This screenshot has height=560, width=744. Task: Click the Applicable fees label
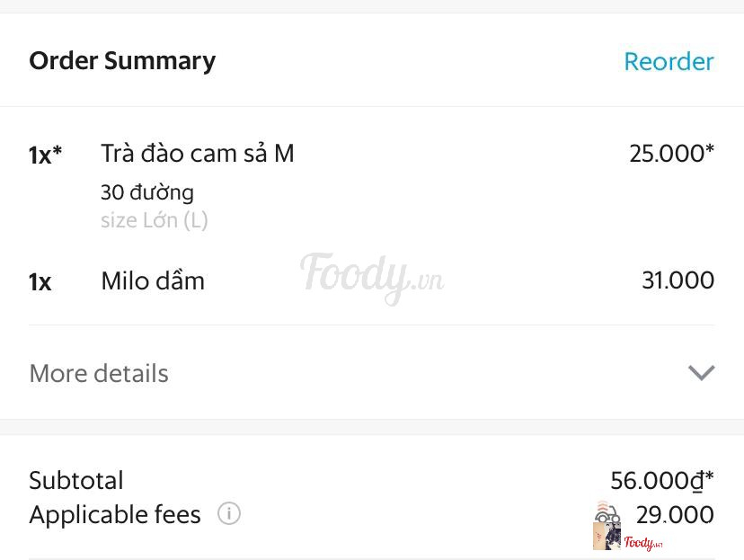click(115, 515)
